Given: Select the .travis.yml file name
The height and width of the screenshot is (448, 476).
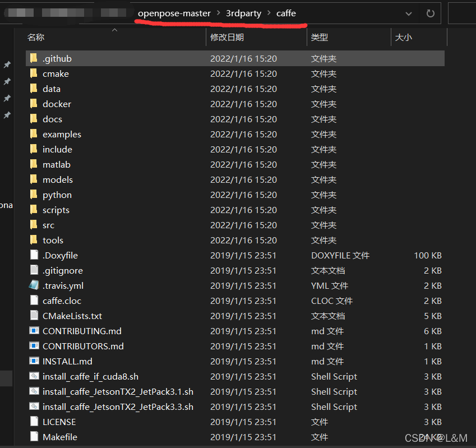Looking at the screenshot, I should [x=63, y=285].
